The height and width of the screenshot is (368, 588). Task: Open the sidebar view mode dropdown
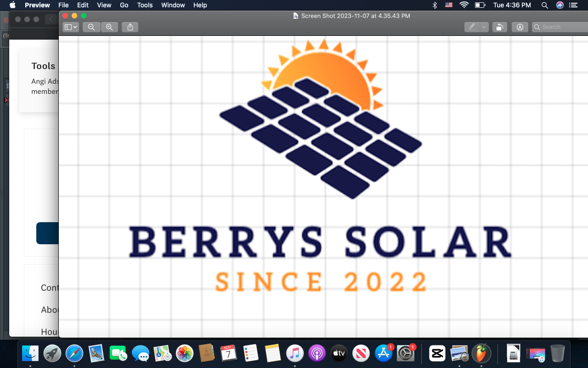click(71, 27)
